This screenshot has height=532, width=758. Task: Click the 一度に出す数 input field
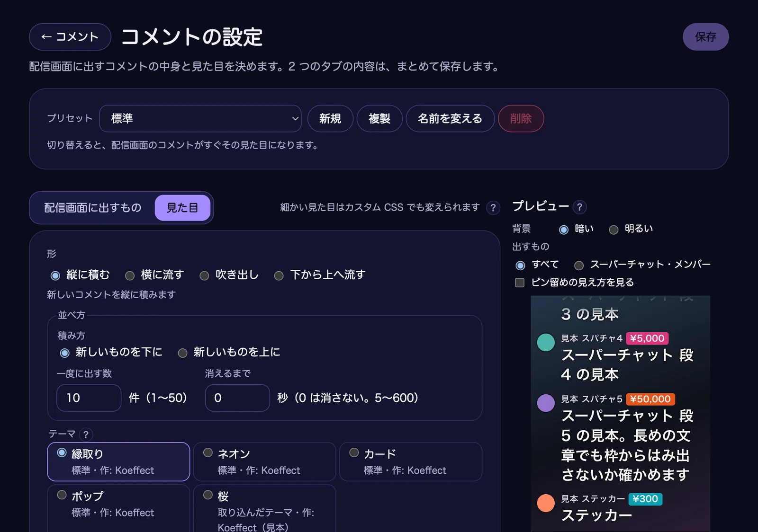pyautogui.click(x=89, y=398)
